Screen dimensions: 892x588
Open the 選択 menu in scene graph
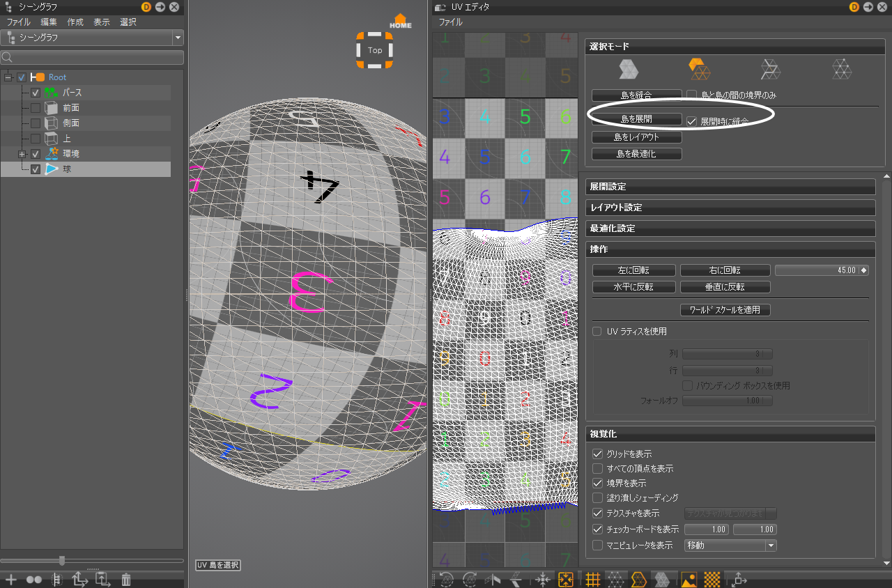(128, 22)
